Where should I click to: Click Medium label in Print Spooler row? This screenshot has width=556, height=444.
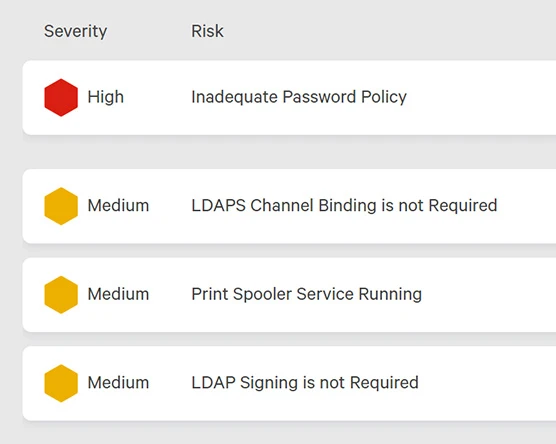(x=118, y=294)
